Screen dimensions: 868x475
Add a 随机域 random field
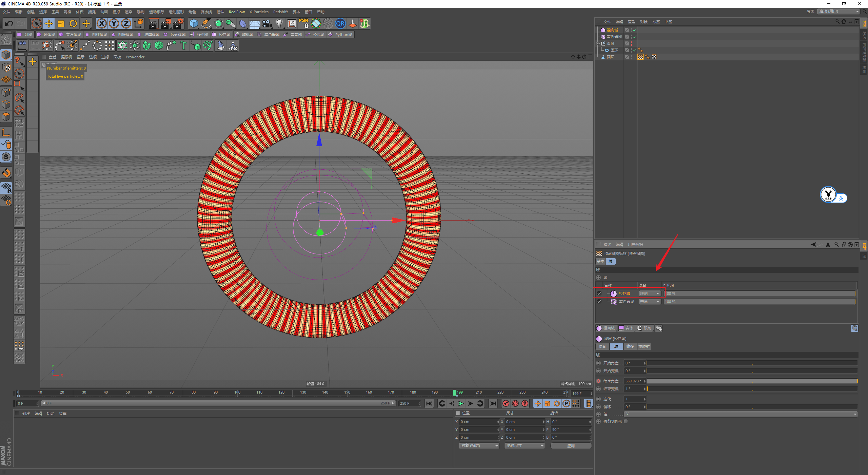point(244,35)
